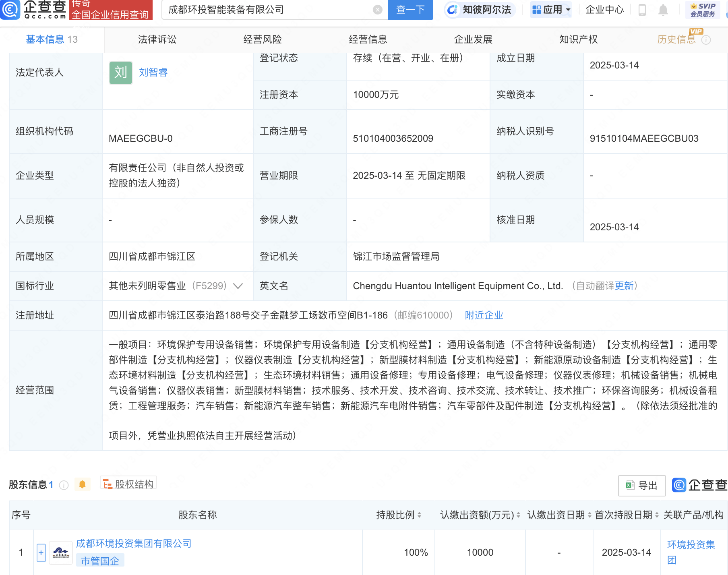Switch to the 知识产权 tab
728x575 pixels.
coord(579,39)
